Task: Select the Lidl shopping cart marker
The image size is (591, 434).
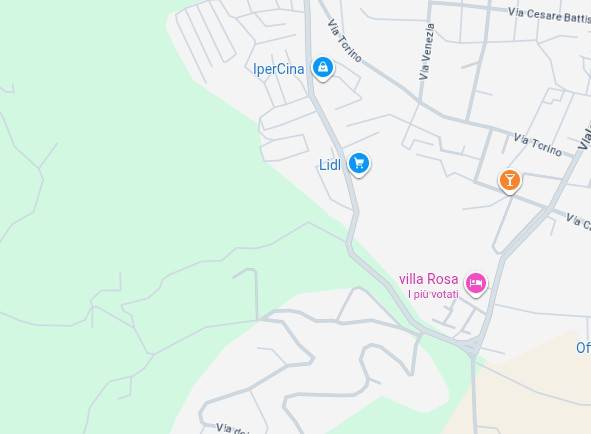Action: point(359,164)
